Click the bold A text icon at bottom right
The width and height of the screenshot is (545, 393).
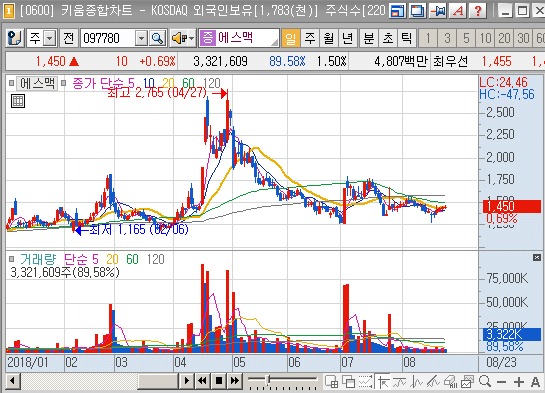pyautogui.click(x=536, y=382)
